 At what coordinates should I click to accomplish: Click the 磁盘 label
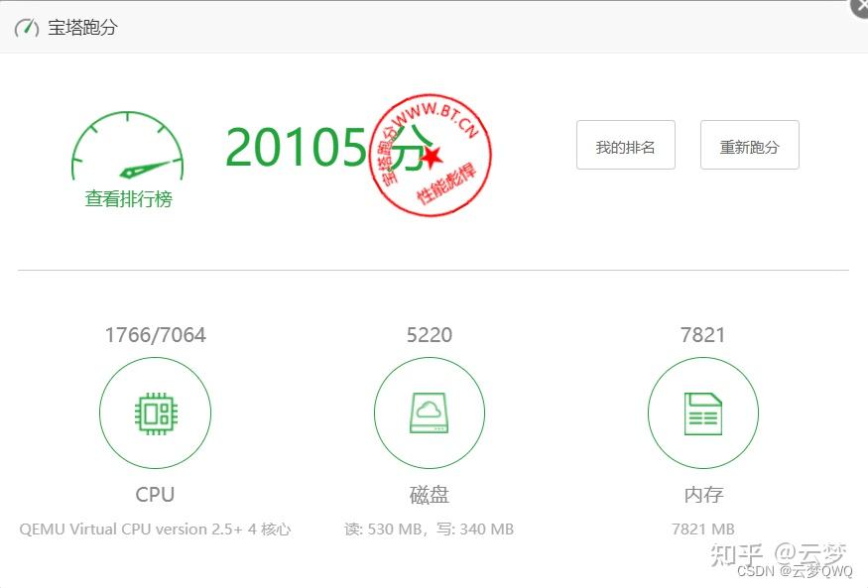point(429,494)
